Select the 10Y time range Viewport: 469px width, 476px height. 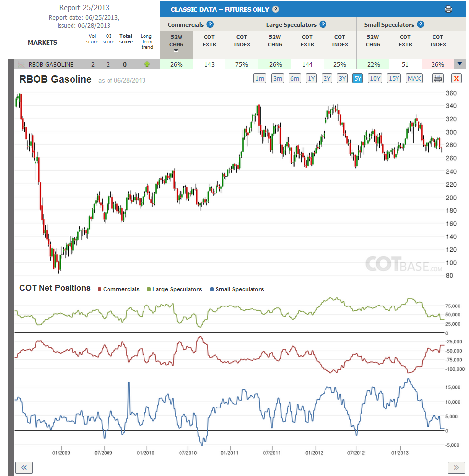point(375,79)
